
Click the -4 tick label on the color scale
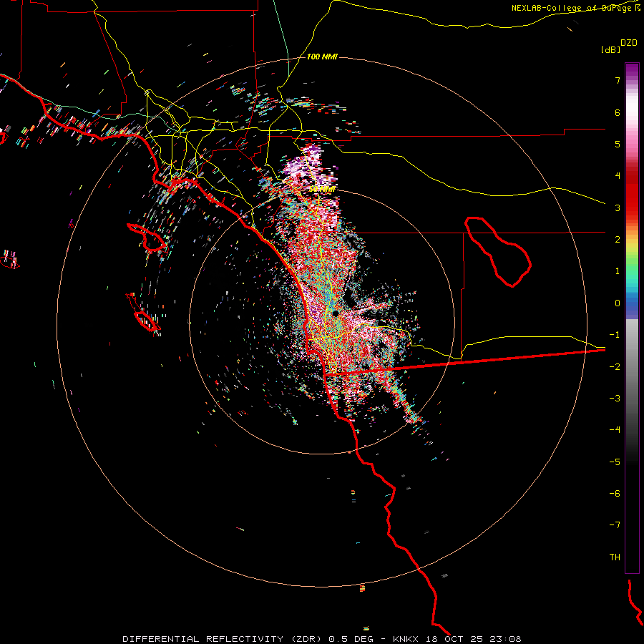(615, 430)
